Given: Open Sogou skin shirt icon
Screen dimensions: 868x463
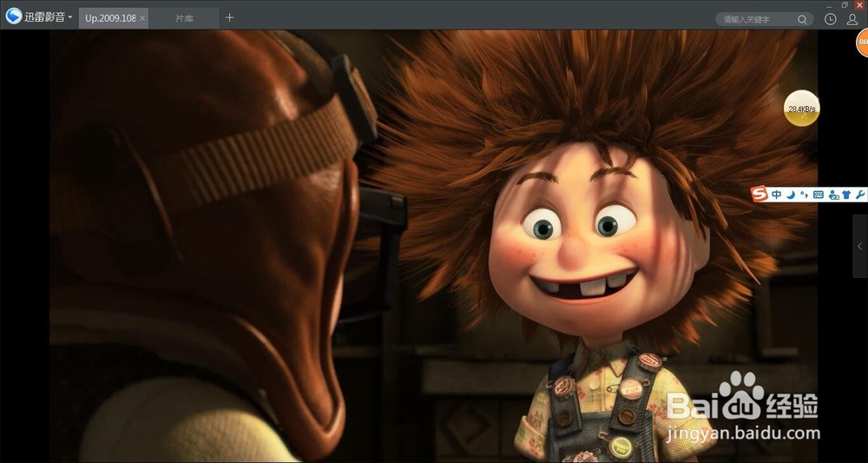Looking at the screenshot, I should click(846, 195).
